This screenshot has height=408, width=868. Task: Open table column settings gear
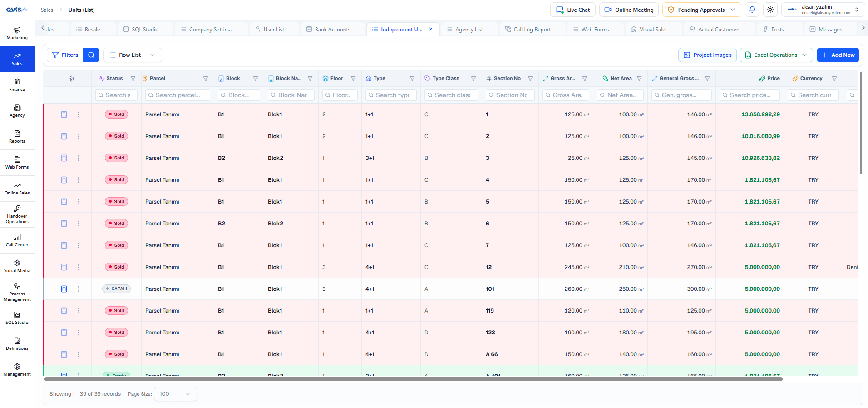(71, 79)
